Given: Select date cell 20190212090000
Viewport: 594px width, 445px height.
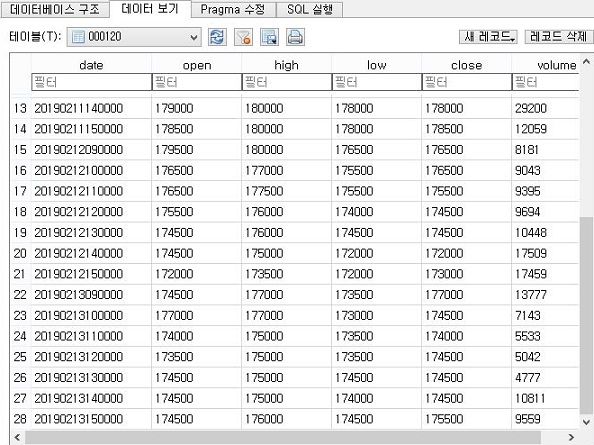Looking at the screenshot, I should pyautogui.click(x=91, y=150).
